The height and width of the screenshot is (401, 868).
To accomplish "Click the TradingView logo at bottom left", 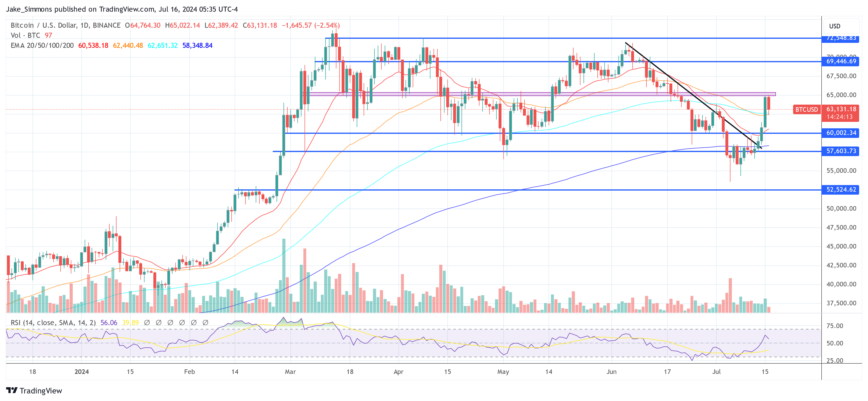I will [34, 390].
